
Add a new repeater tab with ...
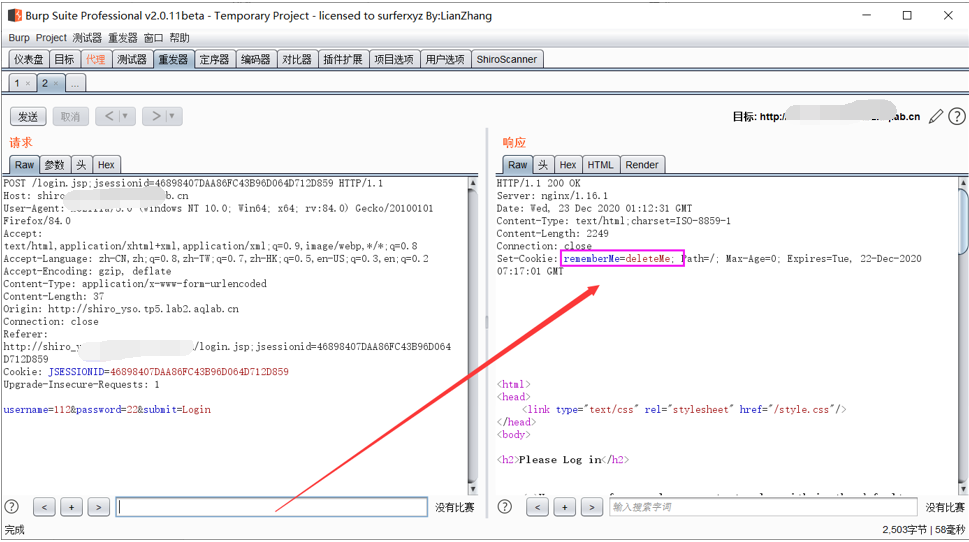click(75, 83)
